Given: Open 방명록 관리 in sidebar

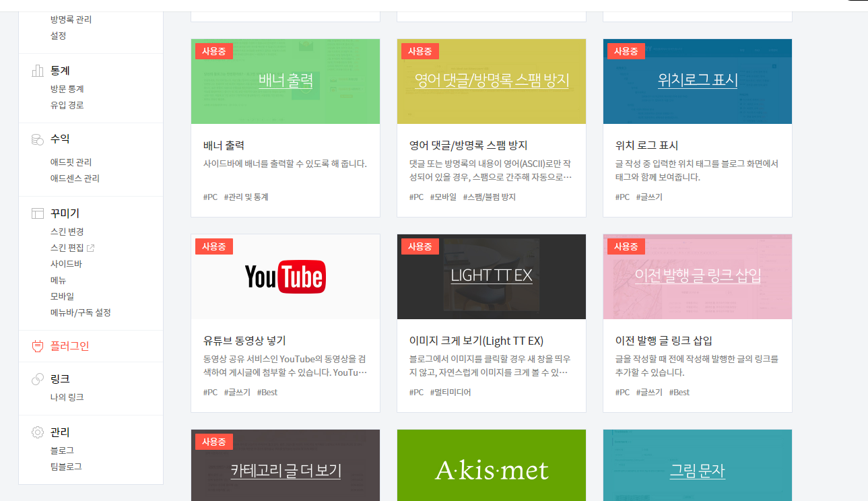Looking at the screenshot, I should point(71,20).
